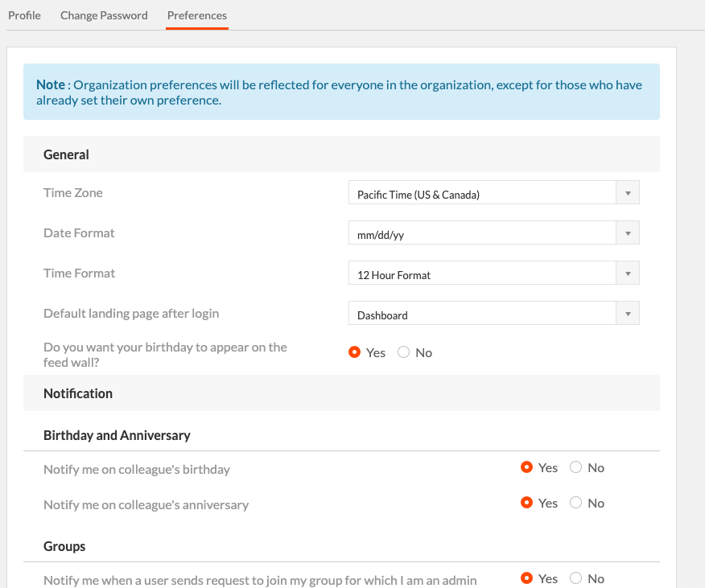This screenshot has height=588, width=705.
Task: Expand Time Zone dropdown arrow
Action: click(628, 193)
